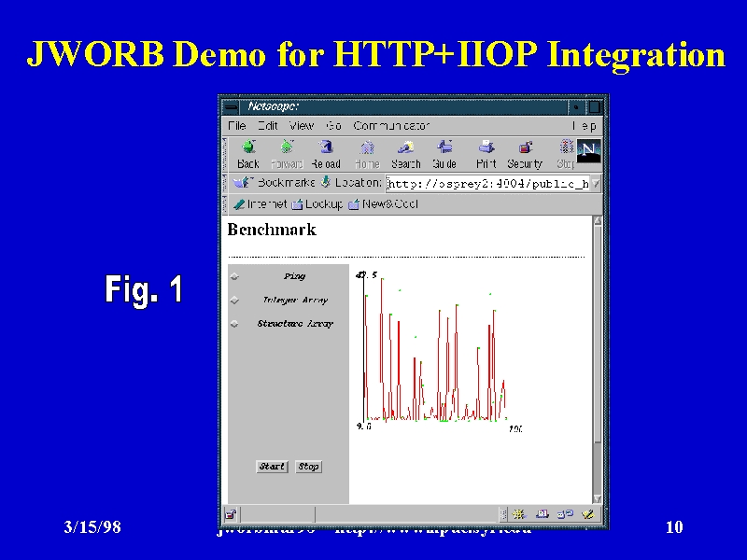Click the status bar security lock icon
The image size is (747, 560).
231,514
